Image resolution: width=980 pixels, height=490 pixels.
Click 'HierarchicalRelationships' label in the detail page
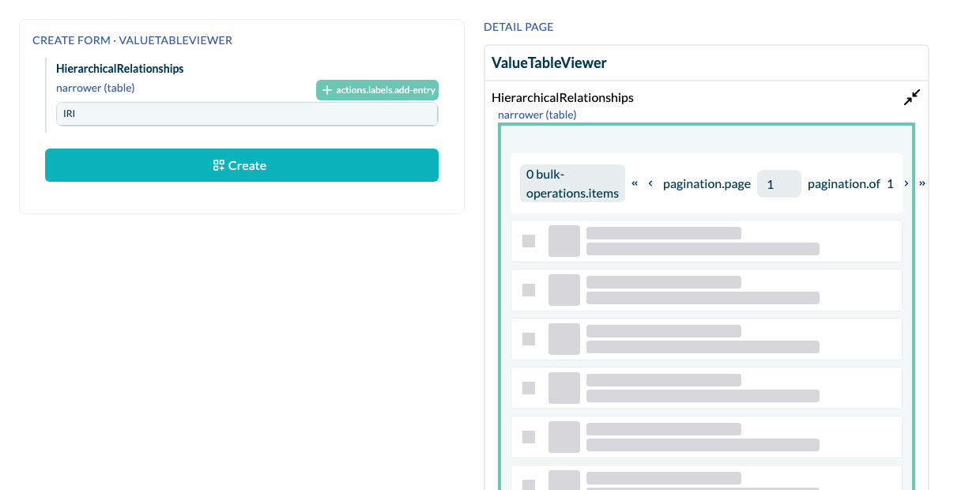563,98
